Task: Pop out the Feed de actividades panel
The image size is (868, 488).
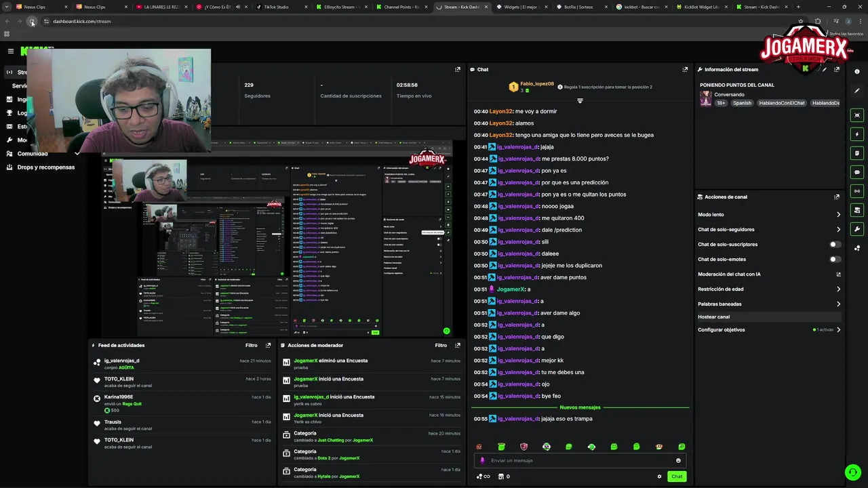Action: (269, 345)
